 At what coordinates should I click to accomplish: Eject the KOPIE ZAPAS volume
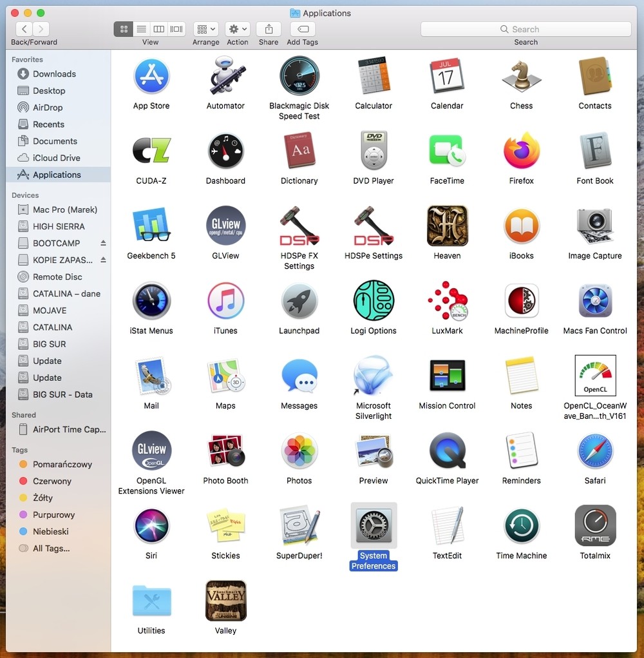pos(103,260)
